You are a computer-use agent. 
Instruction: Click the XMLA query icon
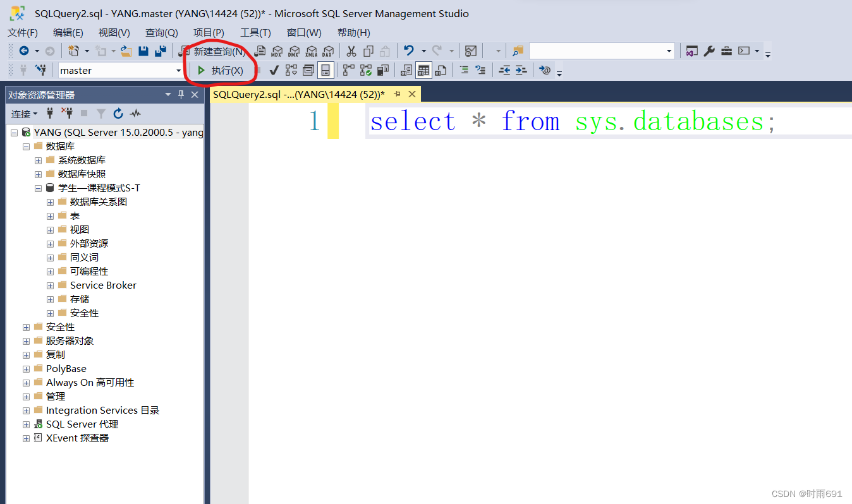point(311,51)
